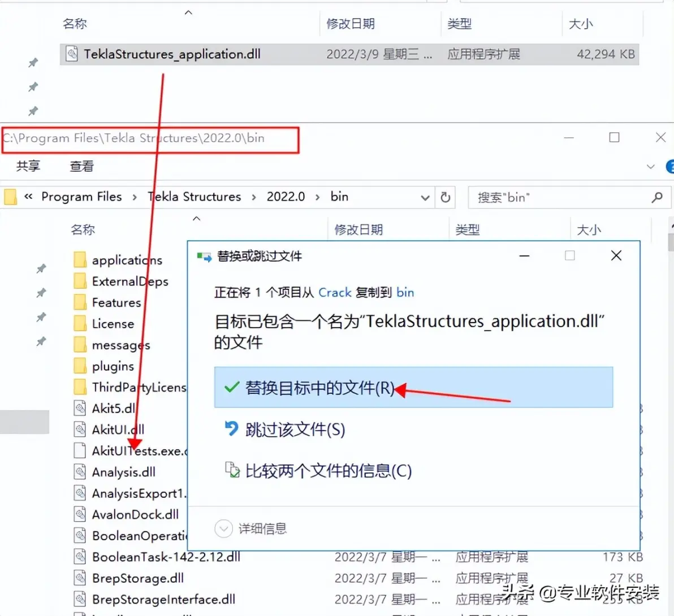Choose 替换目标中的文件(R) option
Viewport: 674px width, 616px height.
[413, 387]
